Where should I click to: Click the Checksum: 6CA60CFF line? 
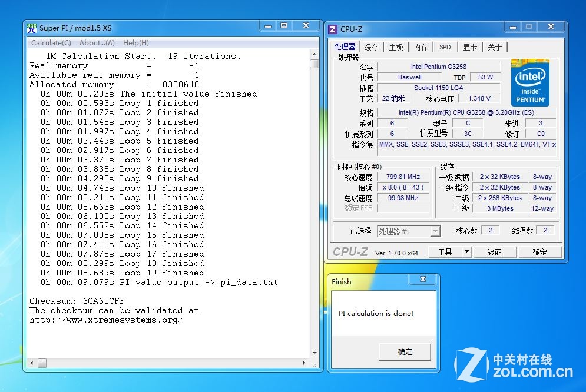pyautogui.click(x=77, y=301)
